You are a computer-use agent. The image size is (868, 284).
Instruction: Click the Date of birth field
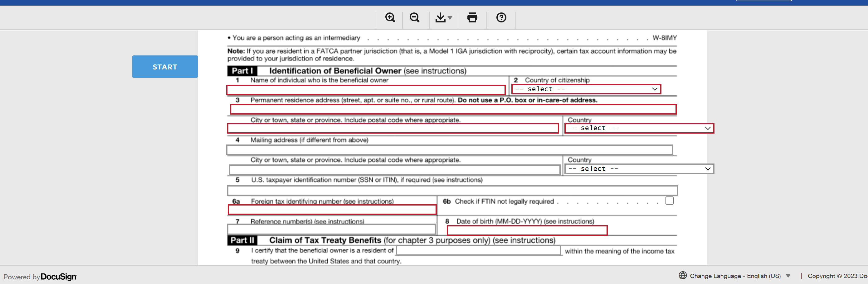click(x=527, y=230)
